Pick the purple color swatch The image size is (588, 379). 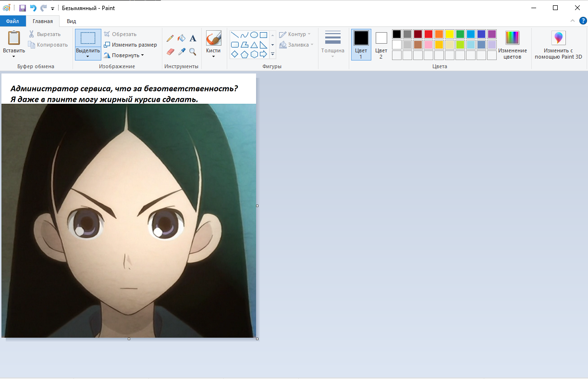point(492,34)
